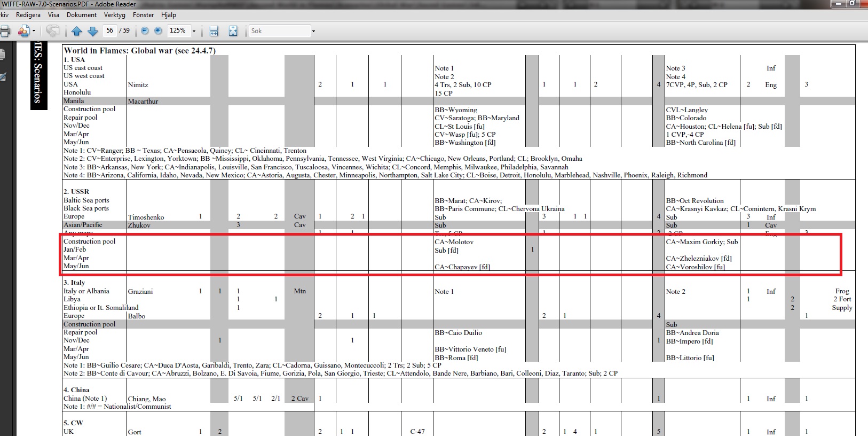Click the '1. USA' section heading
Viewport: 868px width, 436px height.
[74, 59]
